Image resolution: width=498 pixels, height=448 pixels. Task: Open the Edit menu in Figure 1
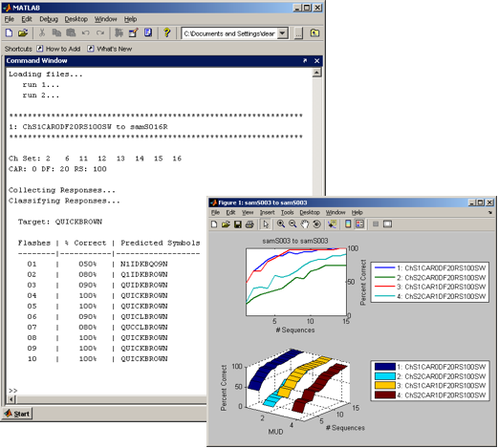(230, 212)
